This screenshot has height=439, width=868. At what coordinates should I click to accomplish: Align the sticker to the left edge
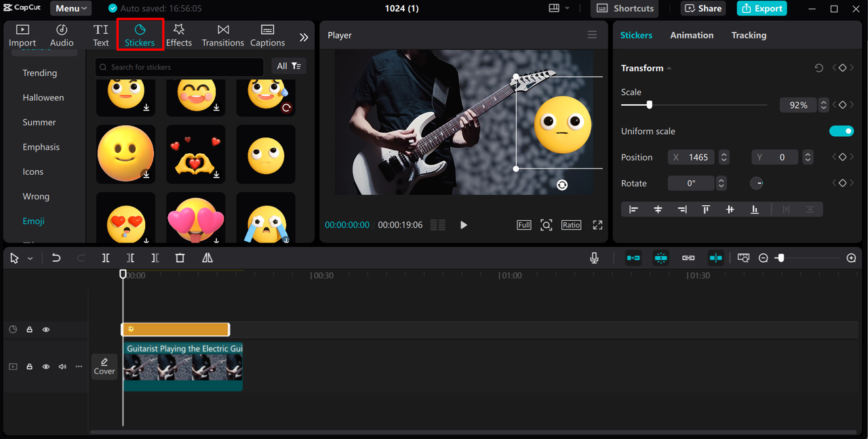coord(633,210)
